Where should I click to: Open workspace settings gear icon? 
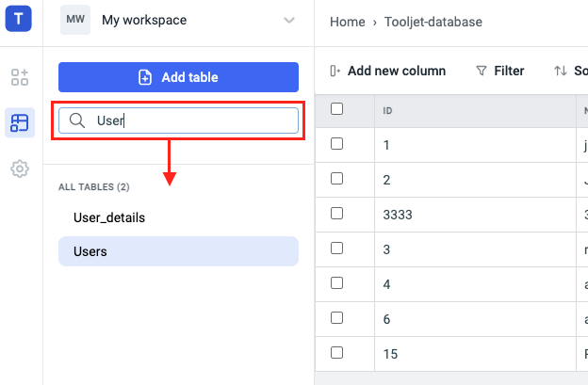coord(20,168)
